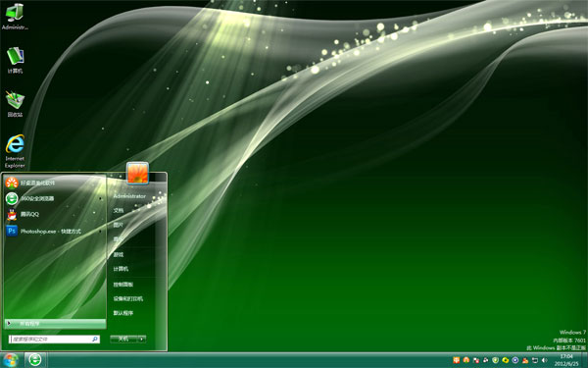Click the yellow ring tray icon

point(506,360)
